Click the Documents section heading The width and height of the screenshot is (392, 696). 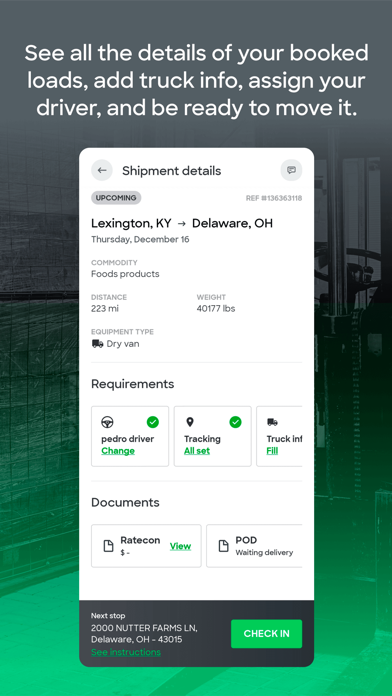125,502
